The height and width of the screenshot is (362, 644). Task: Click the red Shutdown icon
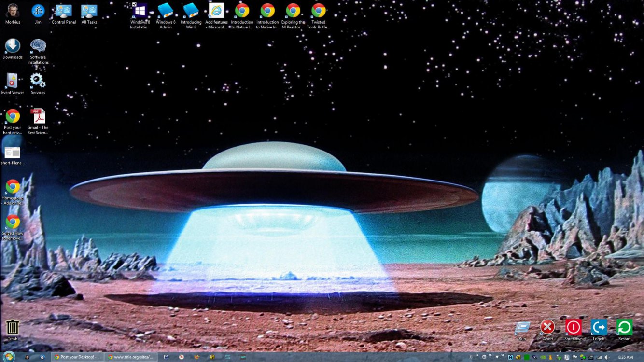click(x=573, y=327)
